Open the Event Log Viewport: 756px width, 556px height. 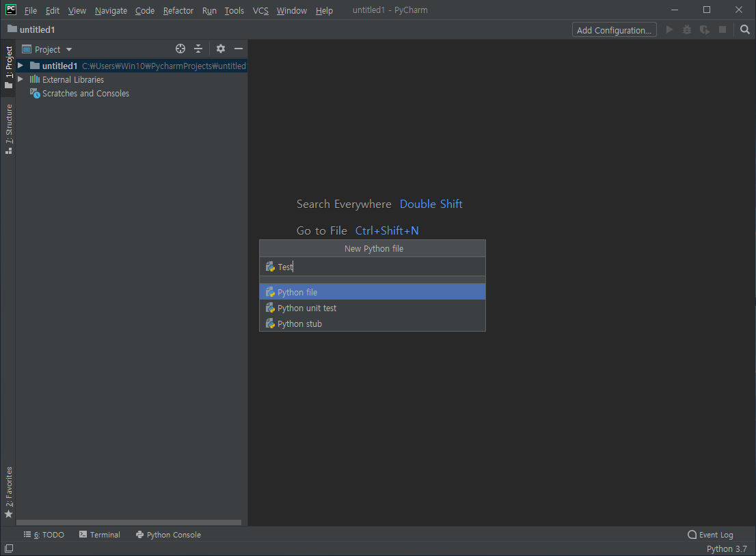coord(710,534)
